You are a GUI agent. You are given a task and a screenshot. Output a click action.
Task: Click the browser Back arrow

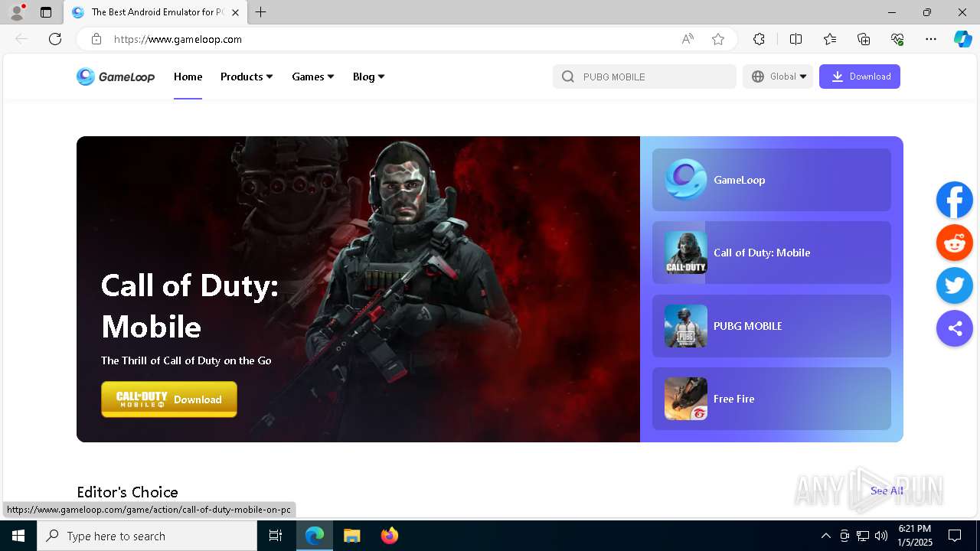pyautogui.click(x=21, y=39)
